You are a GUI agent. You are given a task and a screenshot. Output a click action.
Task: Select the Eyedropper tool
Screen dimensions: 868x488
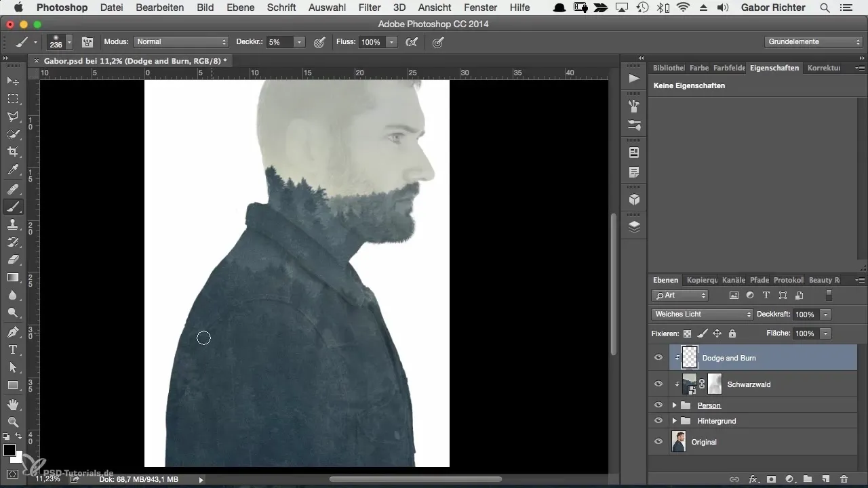coord(13,169)
